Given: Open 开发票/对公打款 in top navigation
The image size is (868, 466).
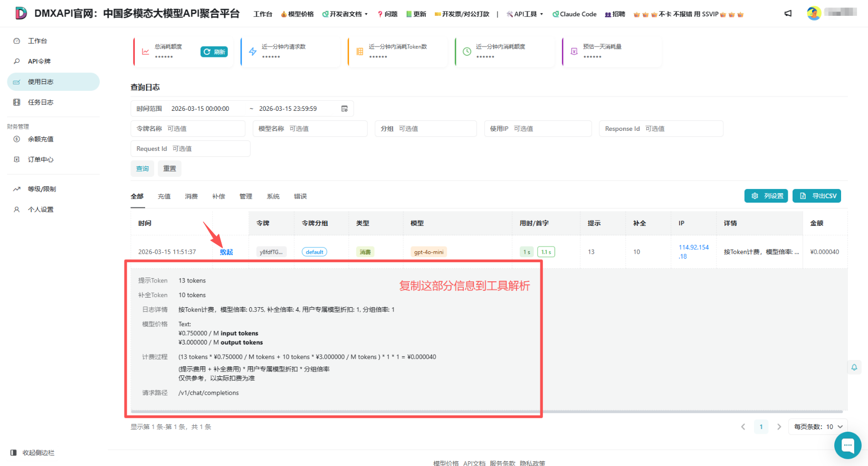Looking at the screenshot, I should (x=462, y=14).
